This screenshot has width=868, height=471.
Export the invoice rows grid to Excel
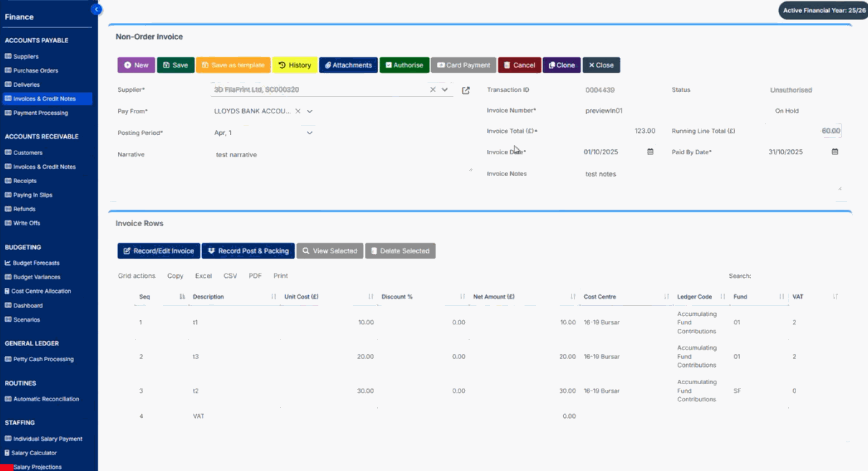pos(203,276)
